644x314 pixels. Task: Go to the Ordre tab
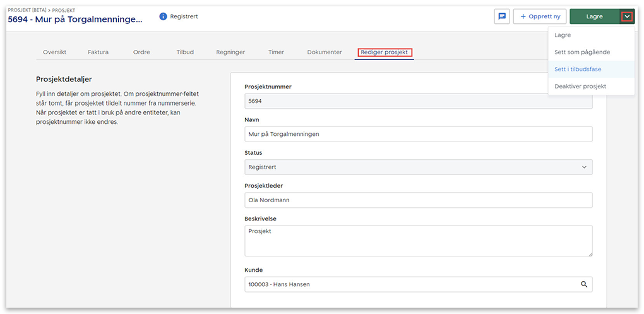point(141,52)
